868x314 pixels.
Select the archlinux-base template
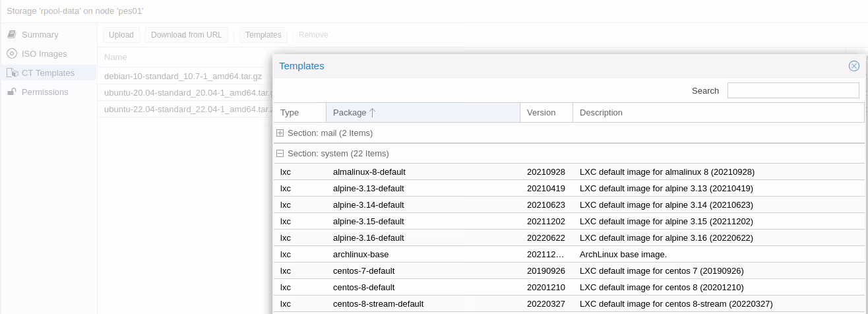click(361, 255)
